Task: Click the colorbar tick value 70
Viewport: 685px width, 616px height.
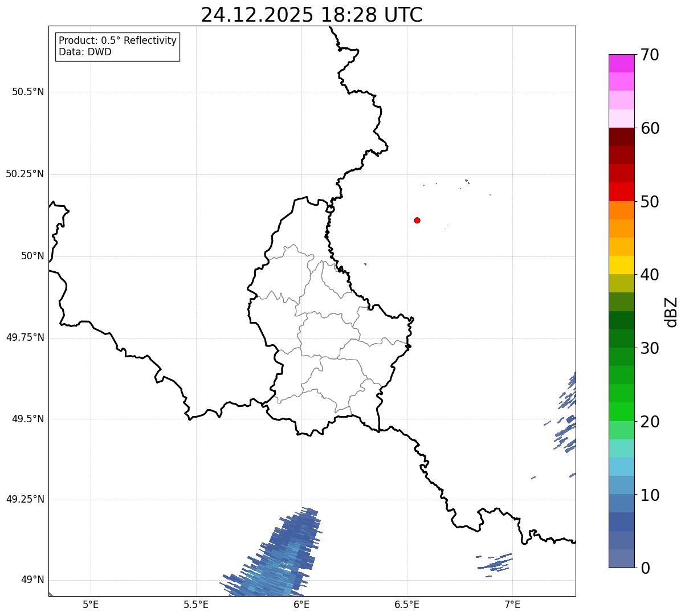Action: tap(650, 55)
